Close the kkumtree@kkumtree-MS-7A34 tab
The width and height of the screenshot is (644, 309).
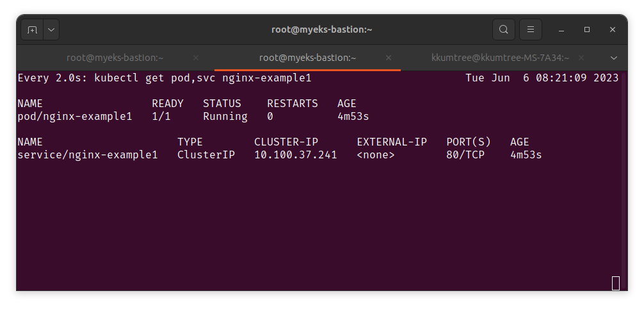[x=581, y=58]
